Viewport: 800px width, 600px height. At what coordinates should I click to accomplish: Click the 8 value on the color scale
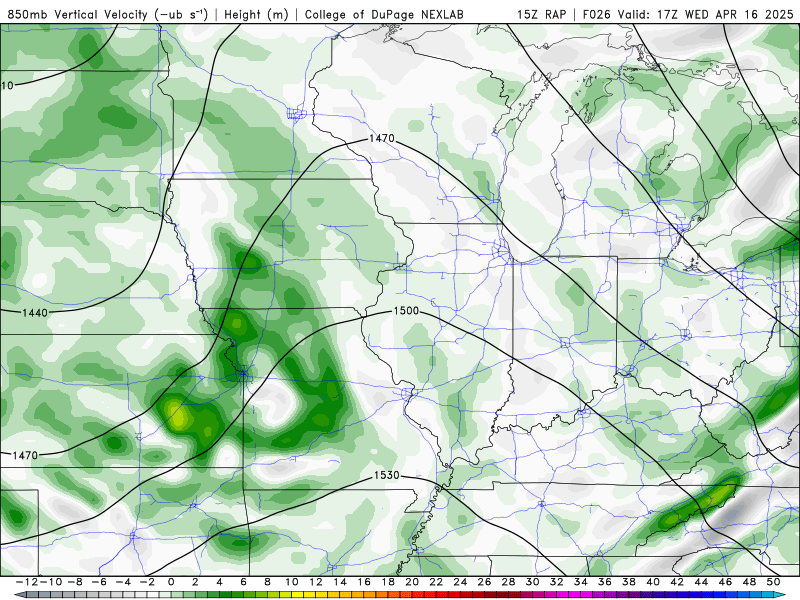[x=267, y=582]
